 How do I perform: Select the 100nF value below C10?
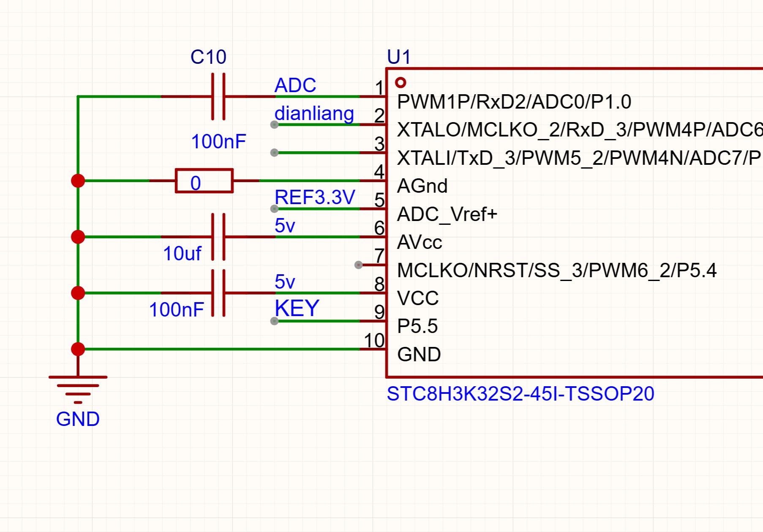coord(218,142)
